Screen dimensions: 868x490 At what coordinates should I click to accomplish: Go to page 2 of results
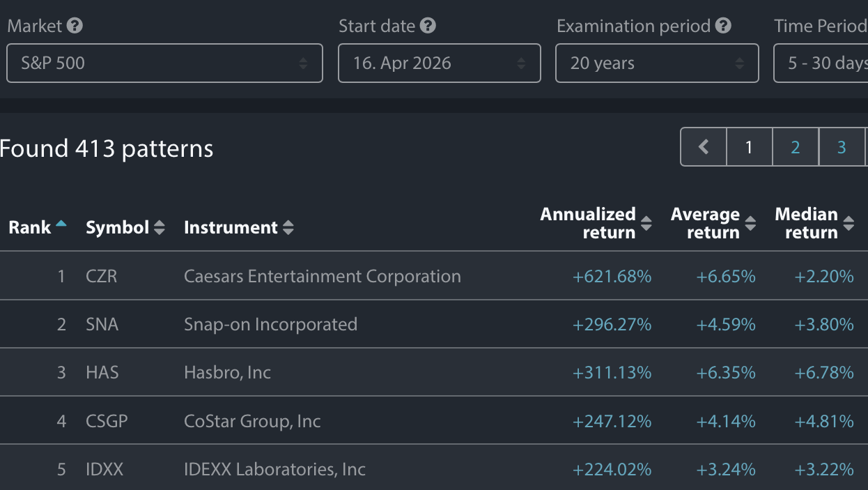click(796, 147)
